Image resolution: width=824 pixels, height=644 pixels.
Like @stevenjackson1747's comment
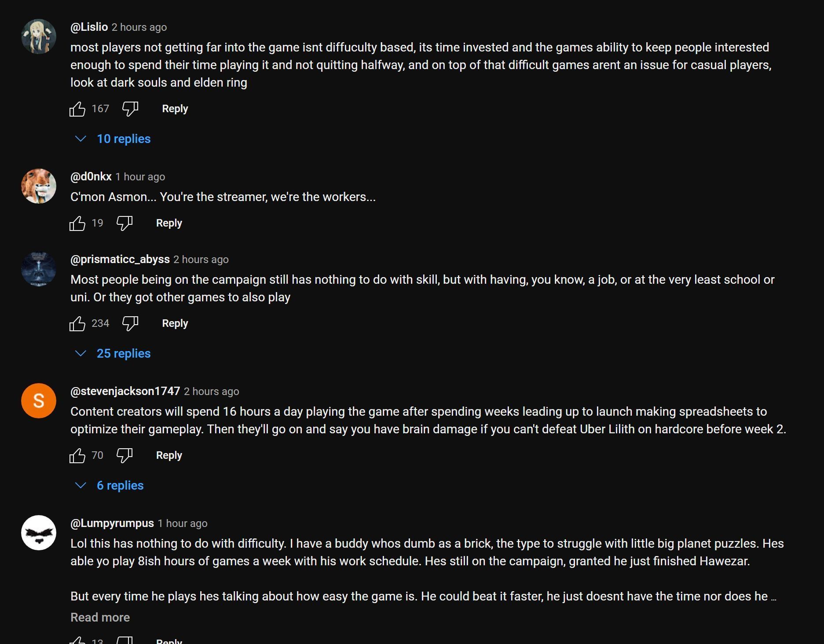tap(77, 455)
